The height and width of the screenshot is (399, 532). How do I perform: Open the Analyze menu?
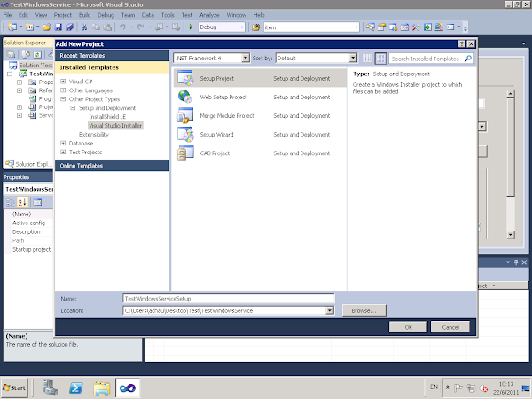click(209, 15)
